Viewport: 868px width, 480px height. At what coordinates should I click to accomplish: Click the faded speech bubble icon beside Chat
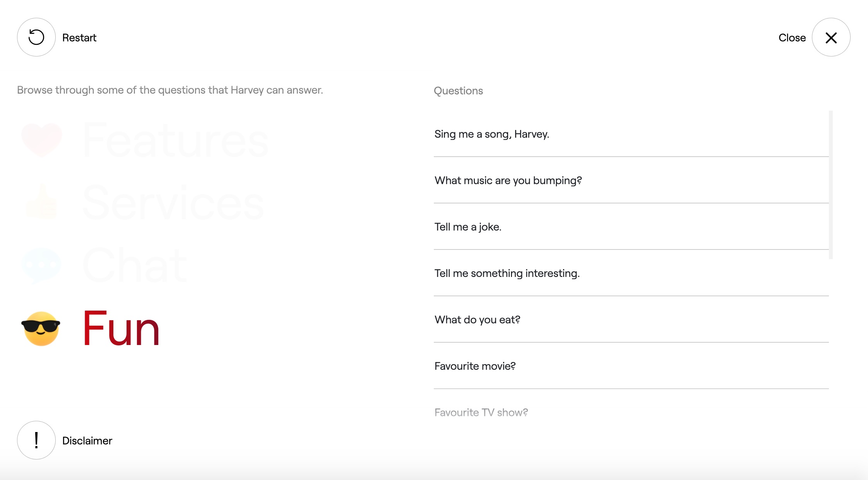pyautogui.click(x=41, y=266)
